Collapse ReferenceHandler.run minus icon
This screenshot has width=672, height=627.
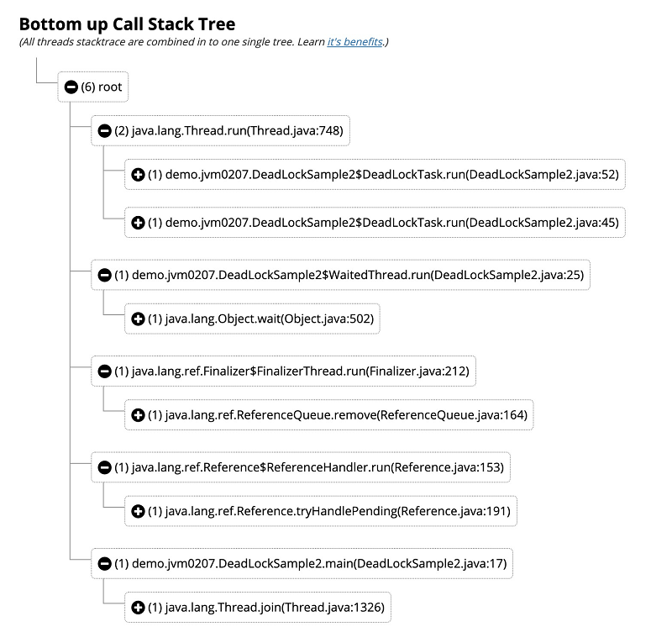105,466
